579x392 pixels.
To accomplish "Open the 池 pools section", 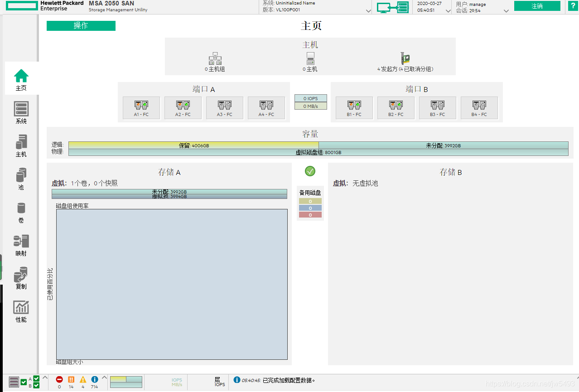I will tap(21, 175).
